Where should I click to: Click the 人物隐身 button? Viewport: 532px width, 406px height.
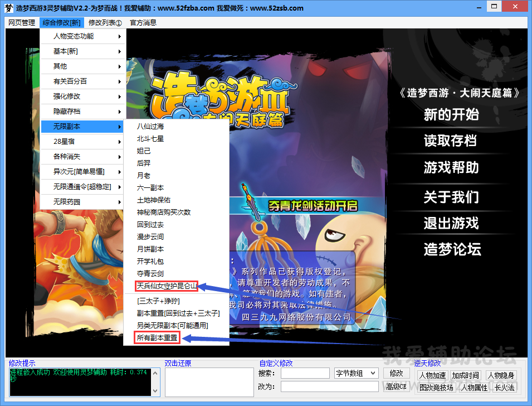click(x=501, y=375)
